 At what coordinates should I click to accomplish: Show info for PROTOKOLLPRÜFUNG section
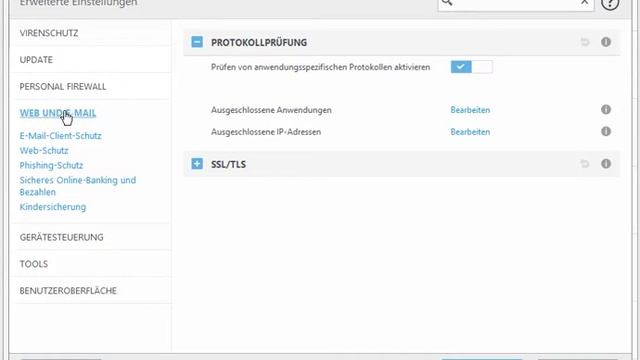pos(606,42)
